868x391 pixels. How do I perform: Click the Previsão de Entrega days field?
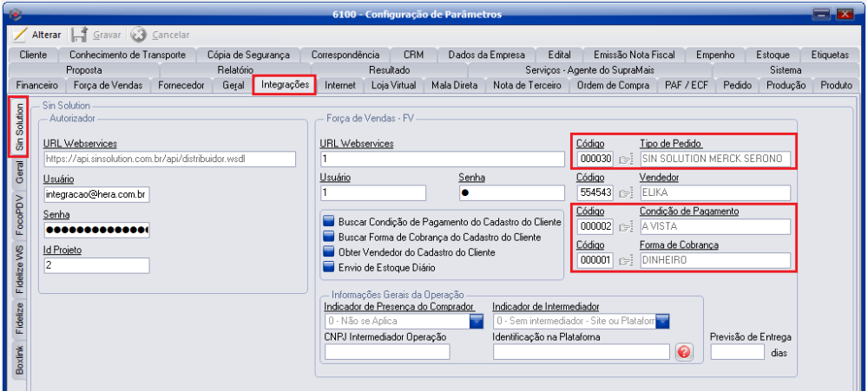(737, 352)
